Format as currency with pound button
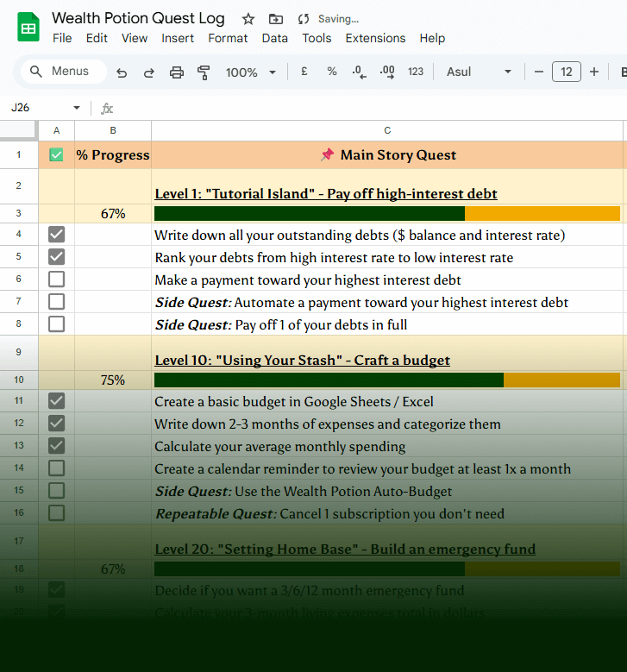 coord(304,72)
